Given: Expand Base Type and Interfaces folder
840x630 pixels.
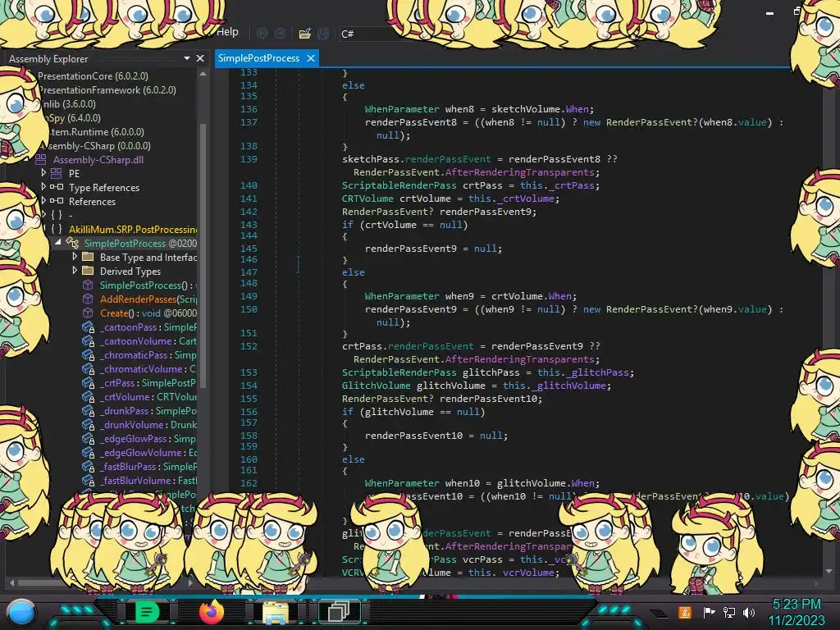Looking at the screenshot, I should 75,257.
